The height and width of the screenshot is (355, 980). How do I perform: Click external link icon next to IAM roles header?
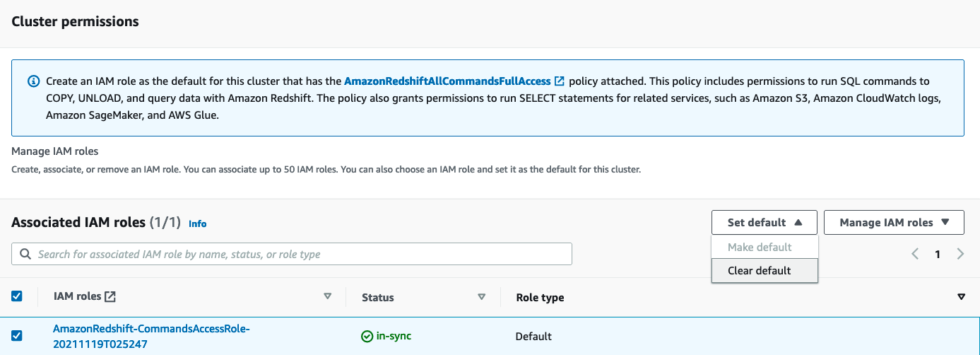point(110,297)
